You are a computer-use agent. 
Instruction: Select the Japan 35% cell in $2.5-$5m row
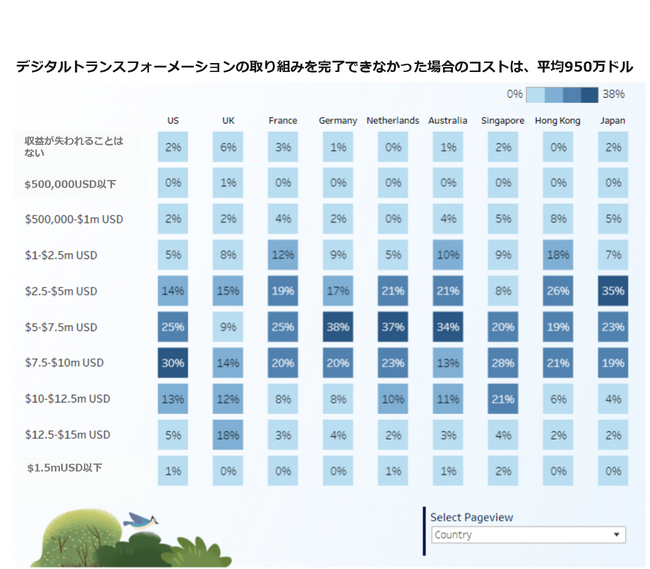pos(613,291)
